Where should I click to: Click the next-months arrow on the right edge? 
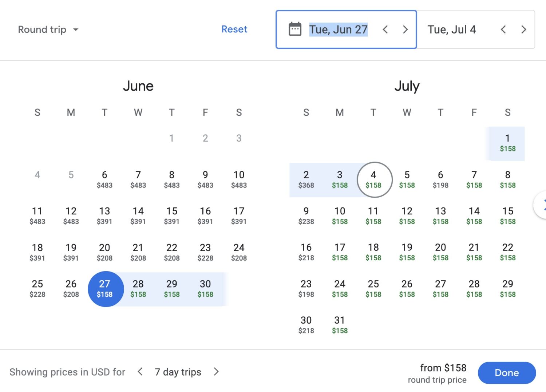543,205
